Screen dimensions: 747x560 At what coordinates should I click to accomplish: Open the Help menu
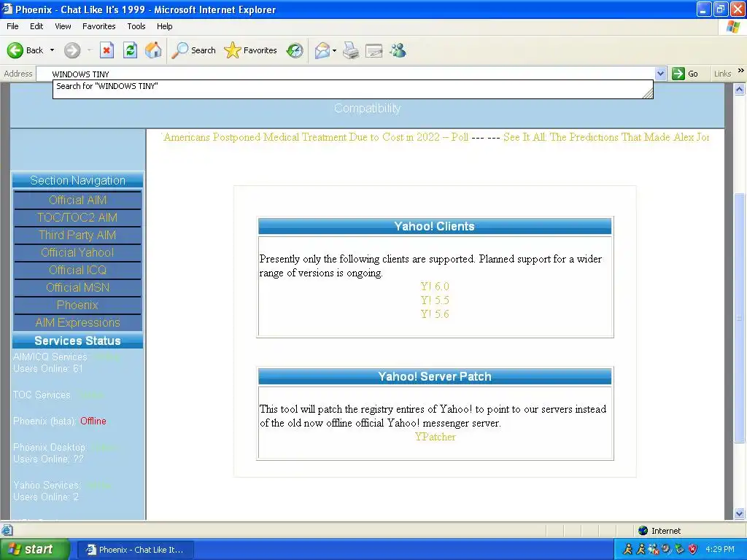tap(164, 26)
